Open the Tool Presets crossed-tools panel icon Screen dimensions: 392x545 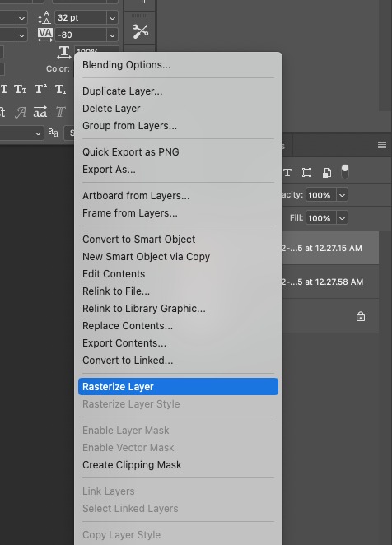[x=140, y=31]
